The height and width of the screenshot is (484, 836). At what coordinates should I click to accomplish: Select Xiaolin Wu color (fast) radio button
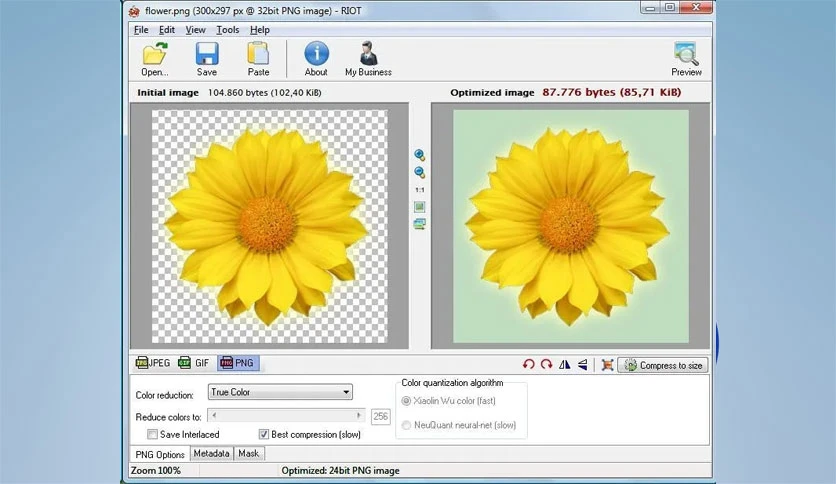406,401
